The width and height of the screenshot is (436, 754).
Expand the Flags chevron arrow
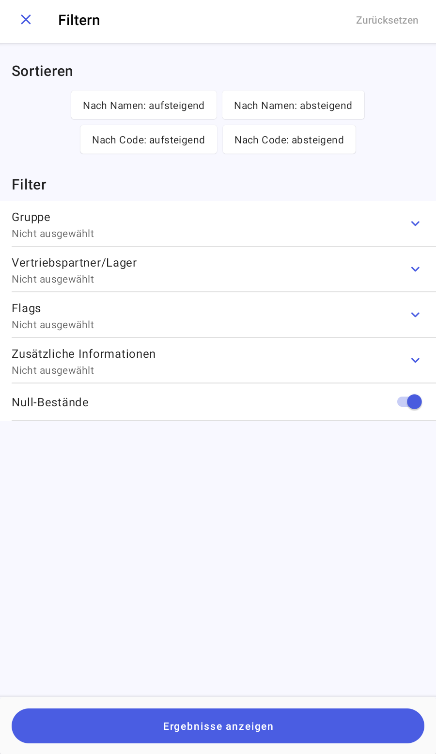[415, 315]
